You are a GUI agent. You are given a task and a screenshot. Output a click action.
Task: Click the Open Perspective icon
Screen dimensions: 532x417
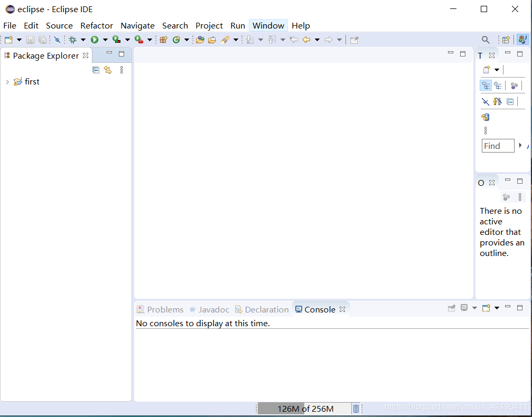pyautogui.click(x=506, y=40)
